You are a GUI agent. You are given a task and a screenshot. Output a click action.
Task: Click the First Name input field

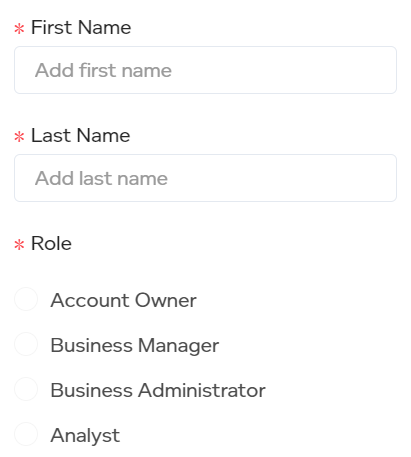pos(205,70)
